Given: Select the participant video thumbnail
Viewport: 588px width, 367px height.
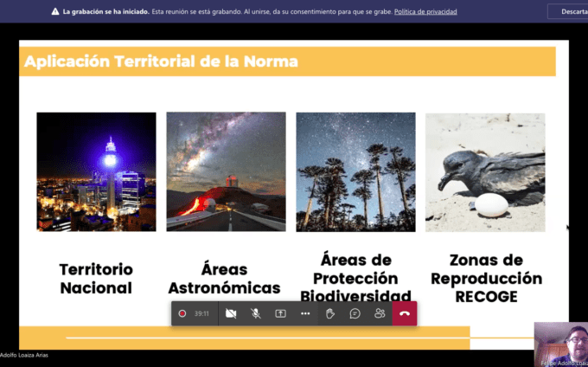Looking at the screenshot, I should point(560,344).
